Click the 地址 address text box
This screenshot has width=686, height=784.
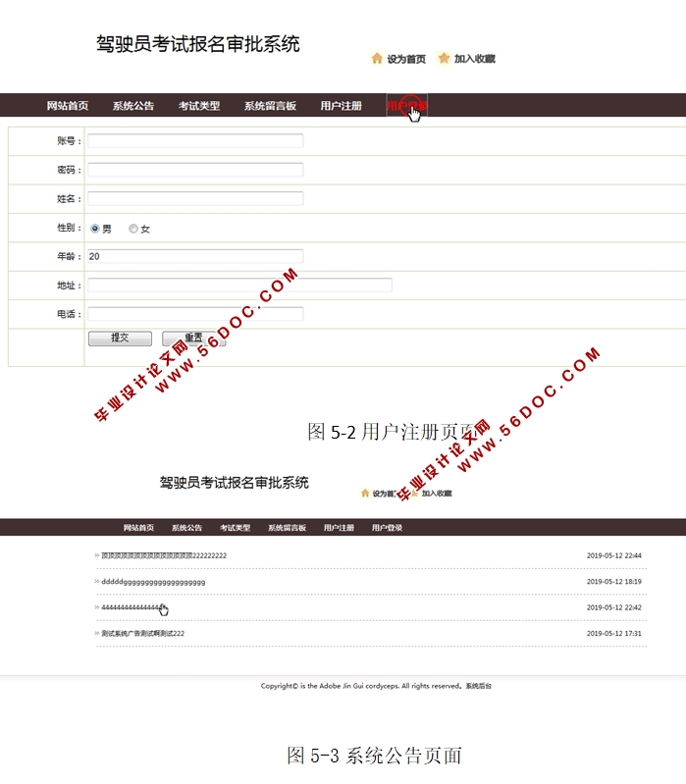(239, 286)
